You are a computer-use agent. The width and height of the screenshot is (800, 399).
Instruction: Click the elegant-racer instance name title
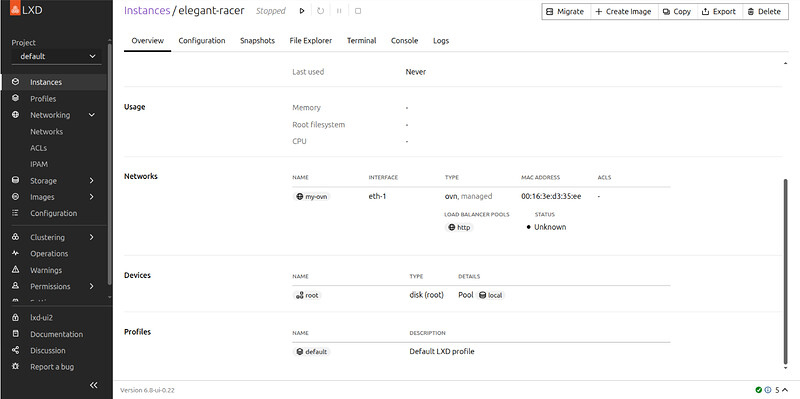click(211, 10)
